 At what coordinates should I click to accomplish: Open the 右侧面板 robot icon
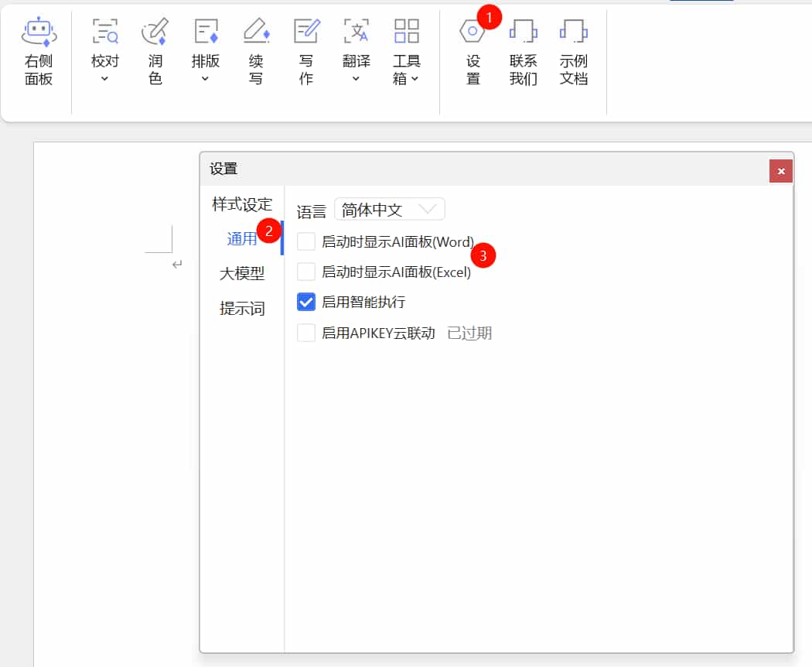pyautogui.click(x=39, y=32)
